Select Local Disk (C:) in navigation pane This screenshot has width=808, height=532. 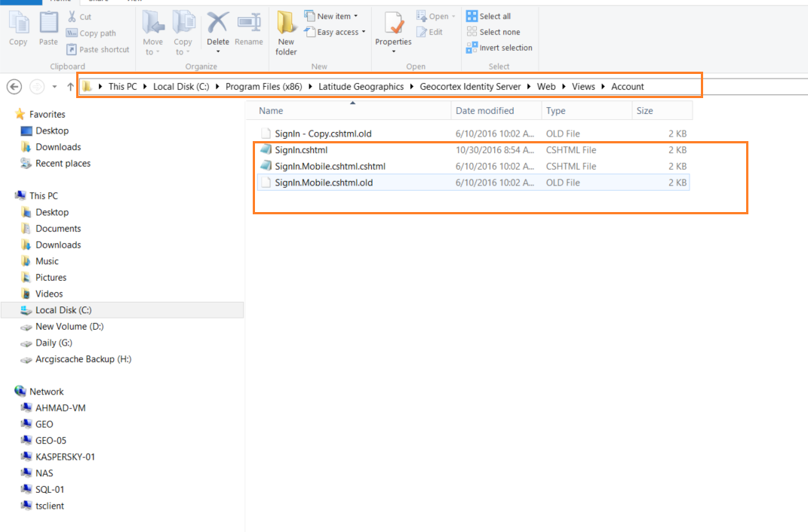point(123,310)
